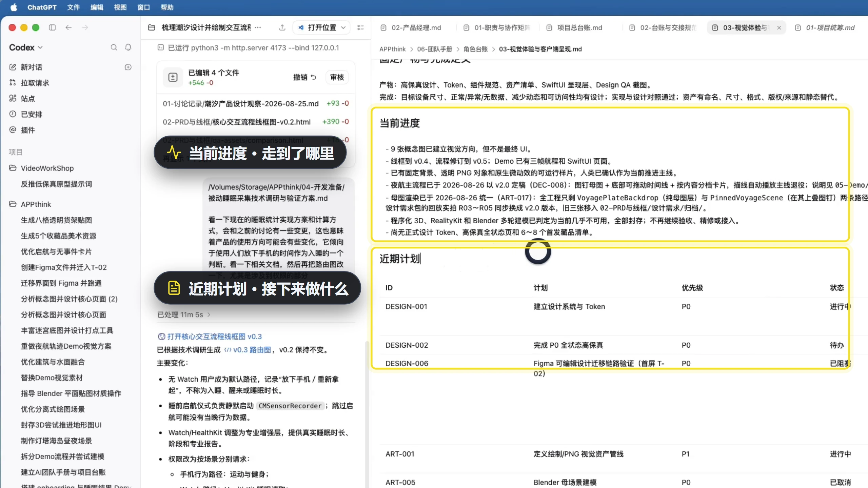Open notifications bell icon
Screen dimensions: 868x488
(128, 47)
